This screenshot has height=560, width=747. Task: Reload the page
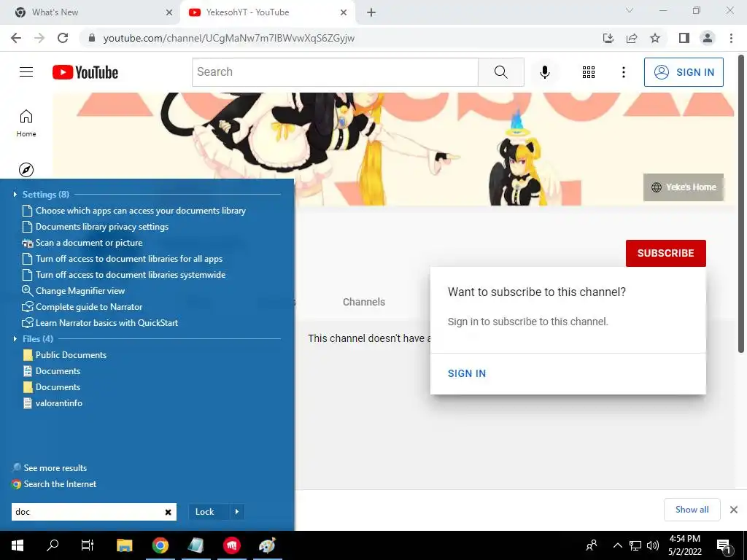(x=63, y=38)
